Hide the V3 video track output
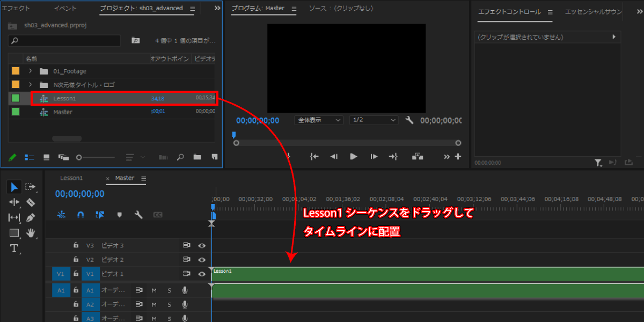 202,245
